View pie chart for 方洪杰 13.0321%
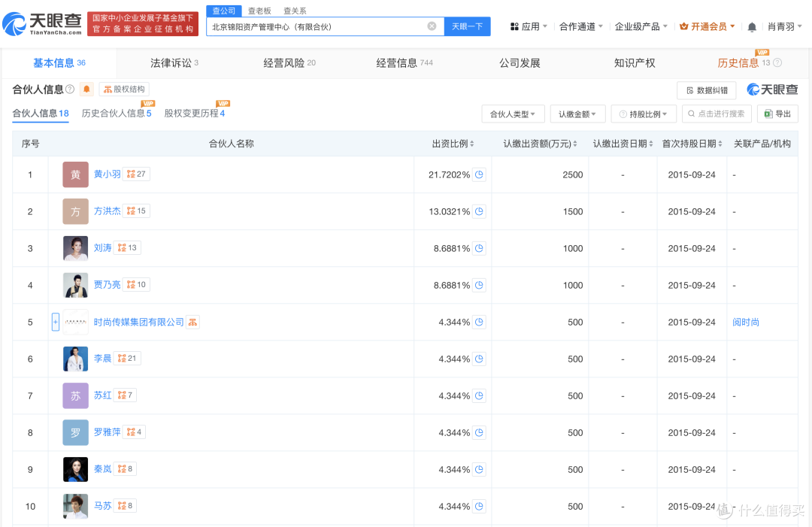The width and height of the screenshot is (812, 527). point(479,211)
